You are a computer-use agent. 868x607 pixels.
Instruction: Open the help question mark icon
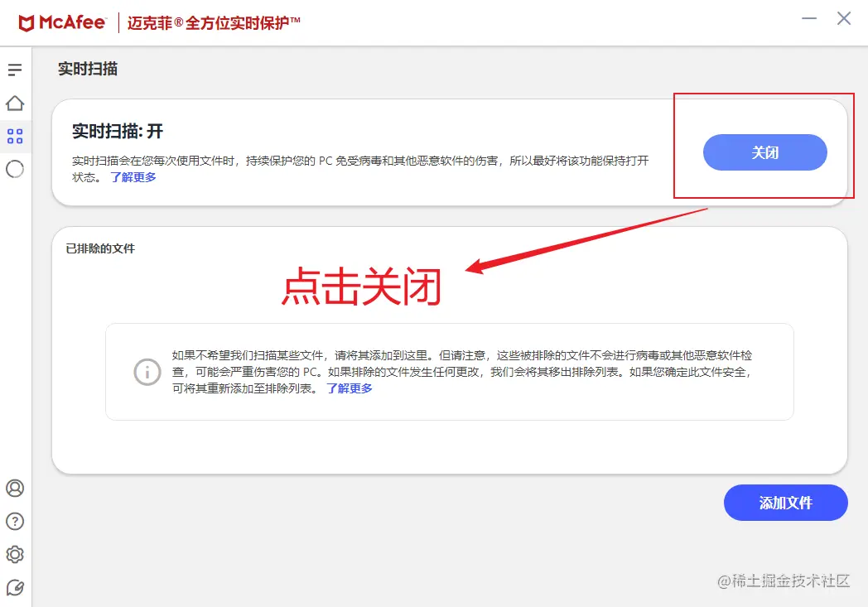point(15,521)
